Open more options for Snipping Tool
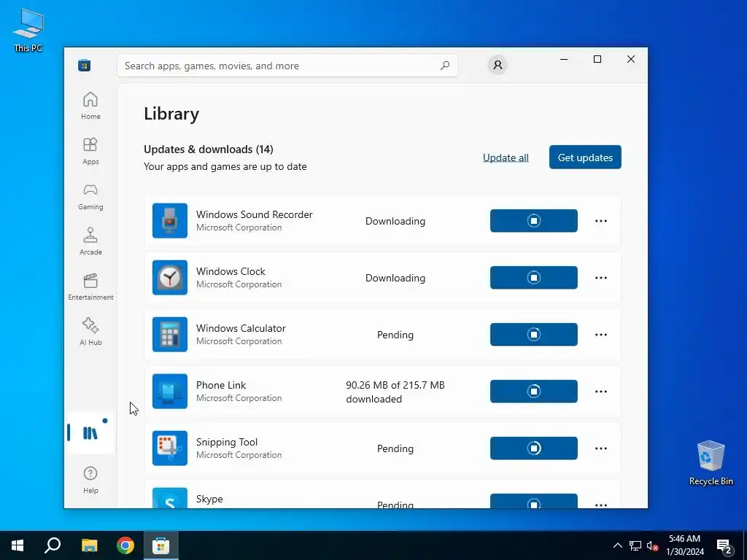The width and height of the screenshot is (747, 560). tap(601, 448)
